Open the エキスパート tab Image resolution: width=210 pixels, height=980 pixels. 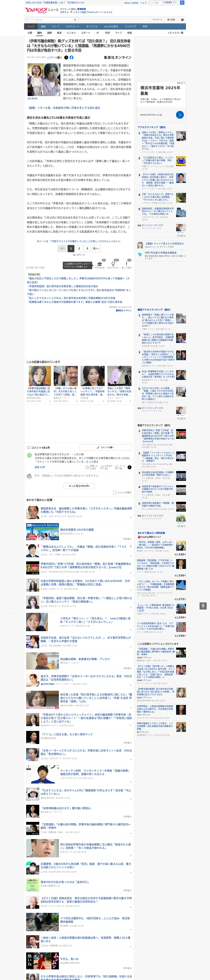tap(72, 27)
